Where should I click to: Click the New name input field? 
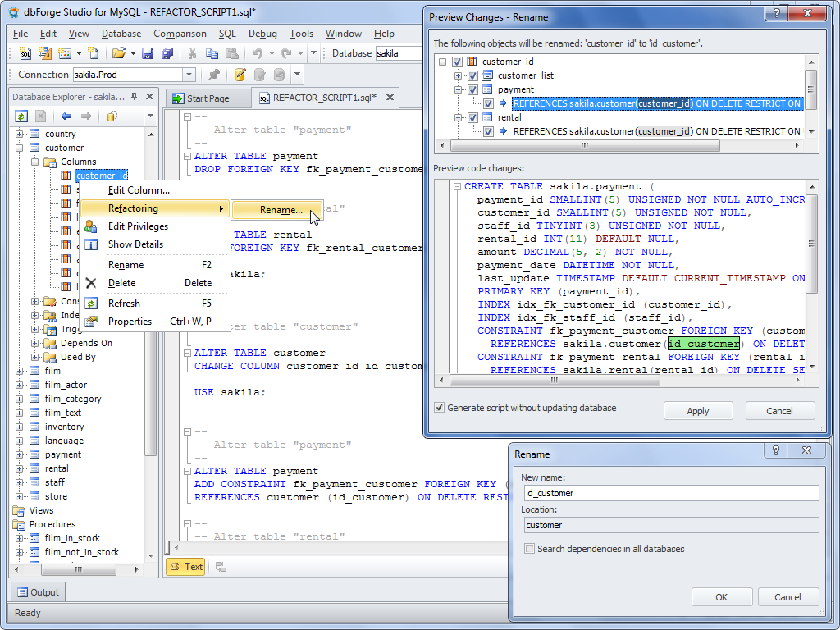(x=671, y=493)
